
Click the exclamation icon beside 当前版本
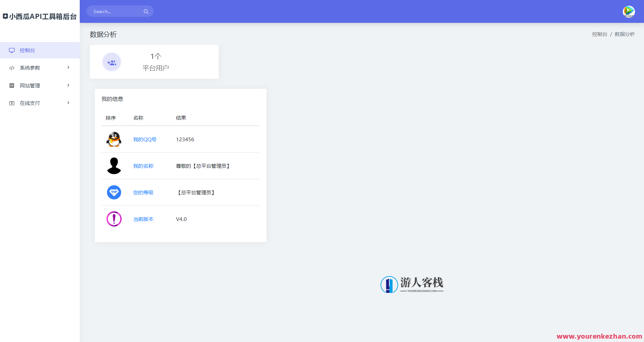[114, 219]
